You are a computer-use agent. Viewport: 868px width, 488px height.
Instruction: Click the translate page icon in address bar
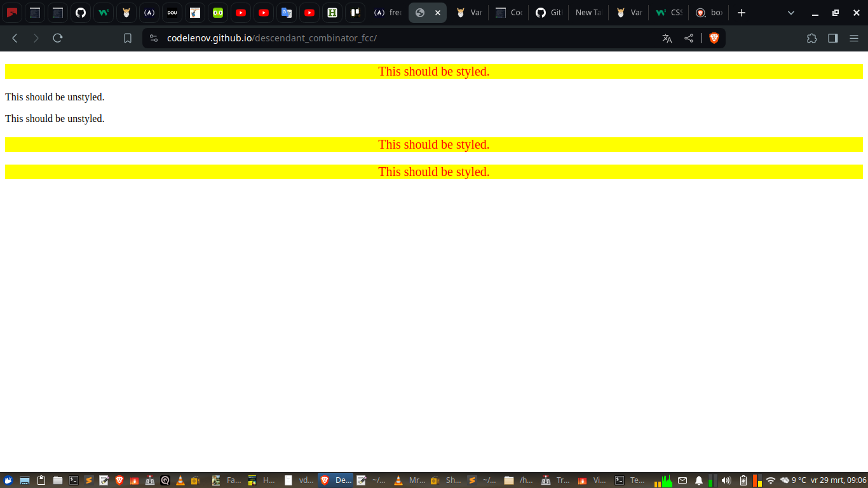point(667,38)
